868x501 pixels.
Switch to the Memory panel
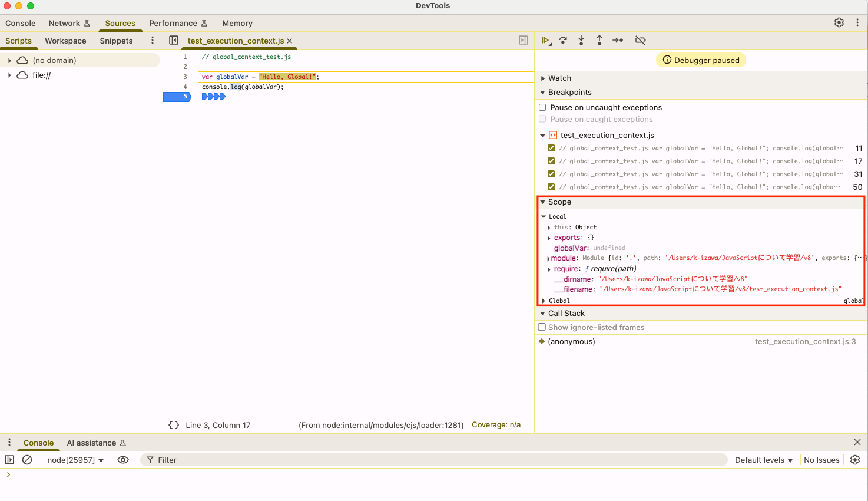[x=237, y=23]
